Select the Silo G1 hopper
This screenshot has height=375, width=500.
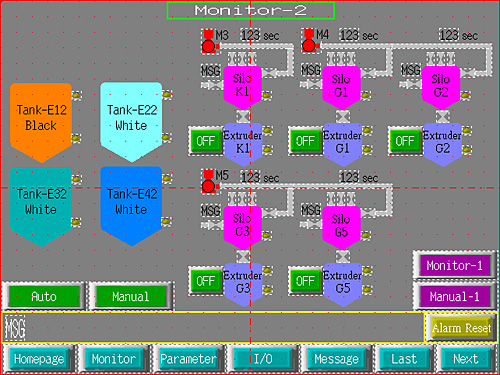coord(342,88)
